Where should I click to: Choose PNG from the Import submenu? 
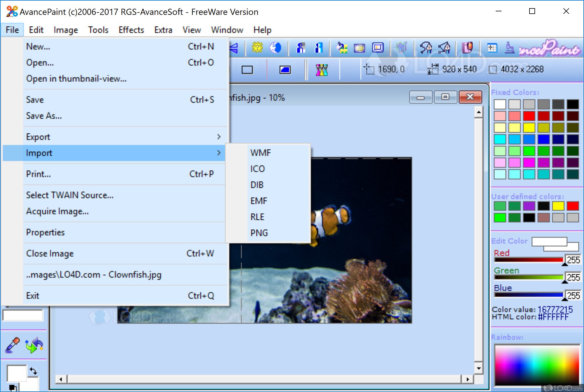tap(259, 233)
